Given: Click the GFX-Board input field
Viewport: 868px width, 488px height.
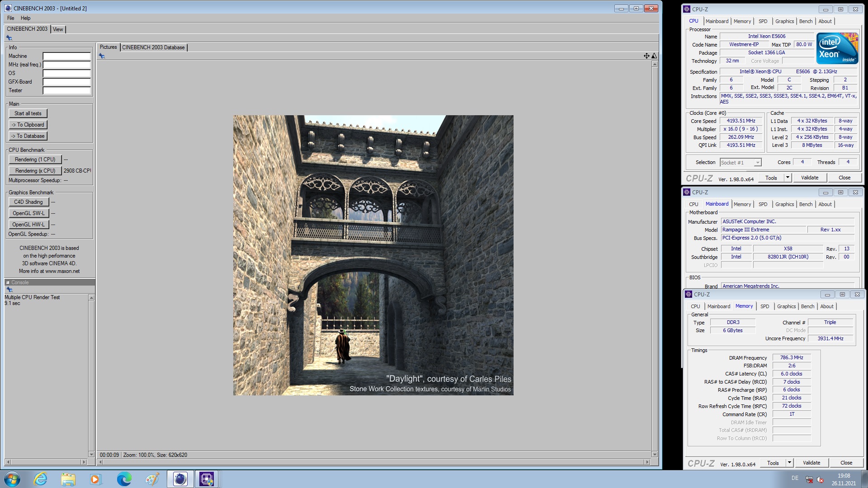Looking at the screenshot, I should coord(67,82).
